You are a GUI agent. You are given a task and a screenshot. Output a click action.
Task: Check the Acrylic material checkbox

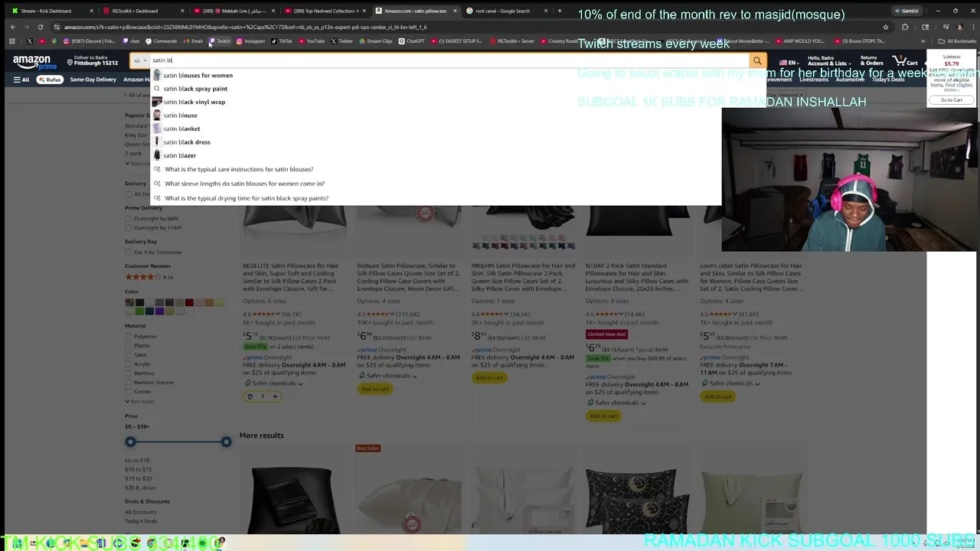click(129, 364)
